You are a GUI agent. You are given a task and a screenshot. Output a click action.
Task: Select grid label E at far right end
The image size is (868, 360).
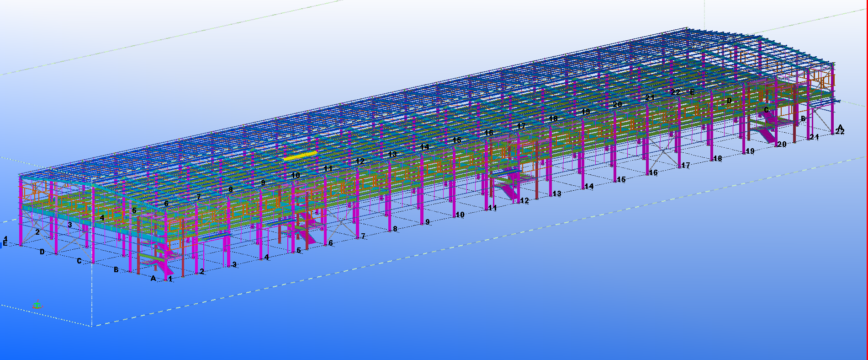click(x=692, y=92)
